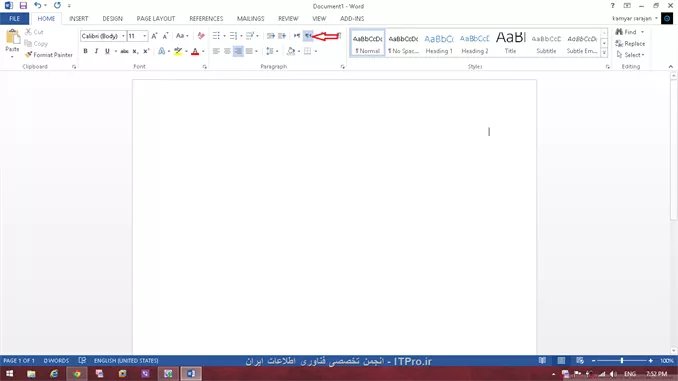Click the Numbering list icon
This screenshot has height=381, width=678.
click(x=233, y=36)
